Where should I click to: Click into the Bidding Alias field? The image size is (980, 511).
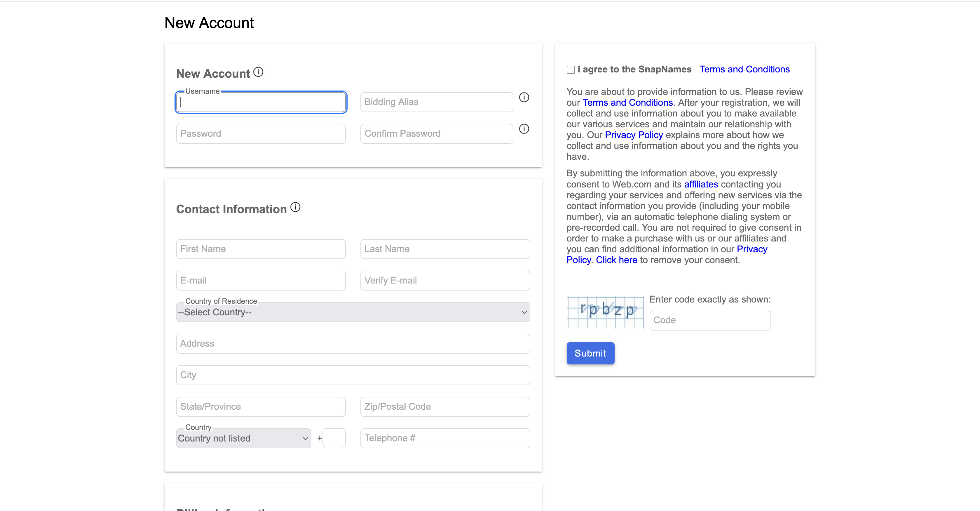(x=437, y=102)
